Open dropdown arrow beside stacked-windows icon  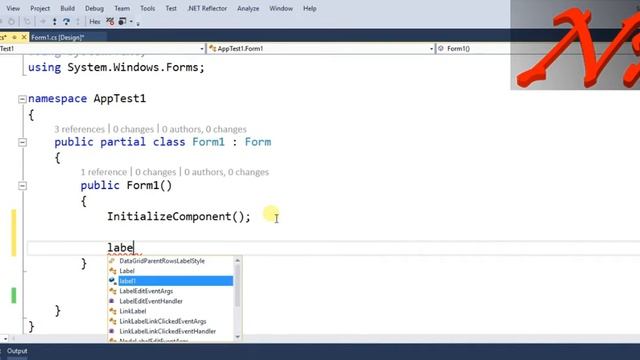(131, 22)
